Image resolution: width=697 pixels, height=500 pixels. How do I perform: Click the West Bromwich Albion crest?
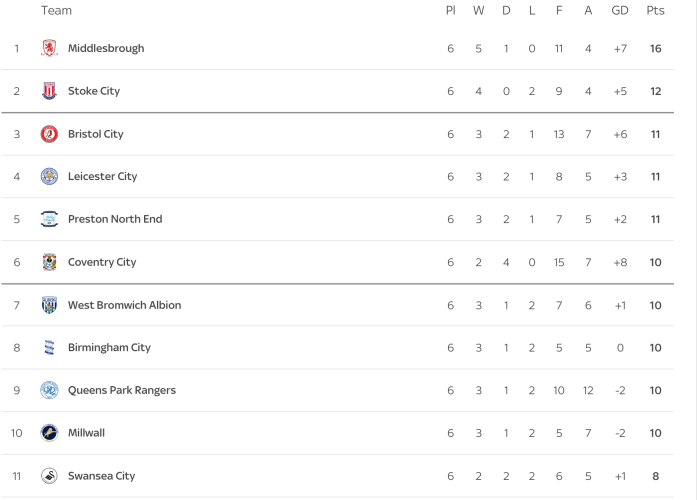49,305
